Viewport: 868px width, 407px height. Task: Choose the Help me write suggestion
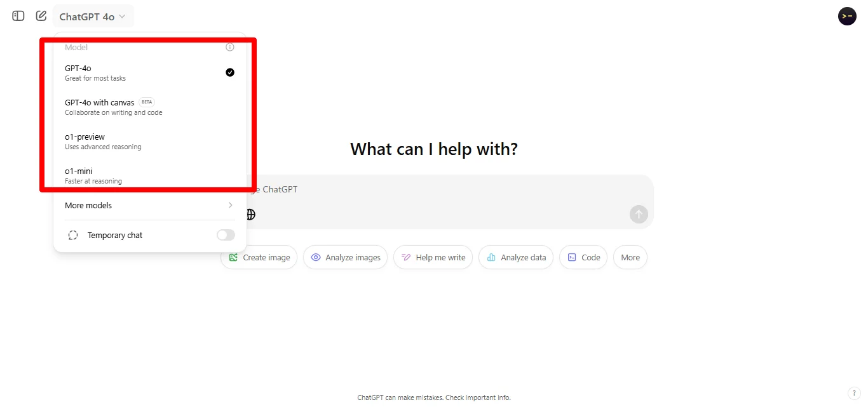coord(433,258)
